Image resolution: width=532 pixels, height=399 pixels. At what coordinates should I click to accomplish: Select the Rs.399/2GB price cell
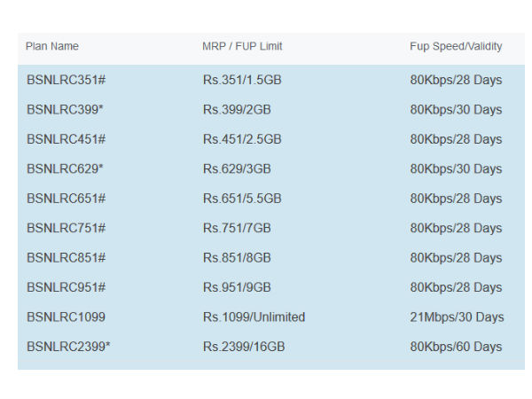pos(237,110)
